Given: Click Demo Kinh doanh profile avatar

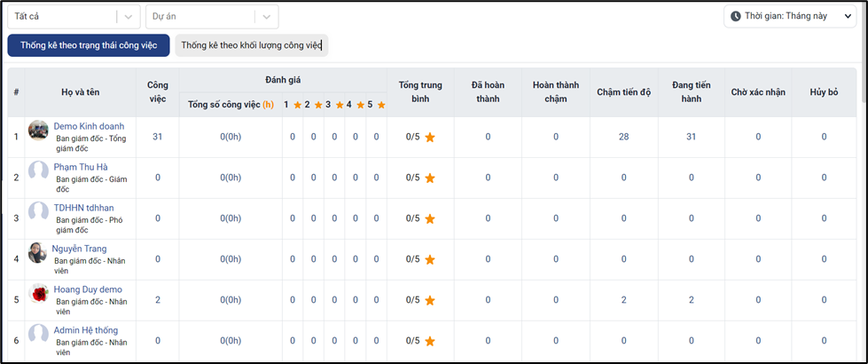Looking at the screenshot, I should (x=38, y=131).
